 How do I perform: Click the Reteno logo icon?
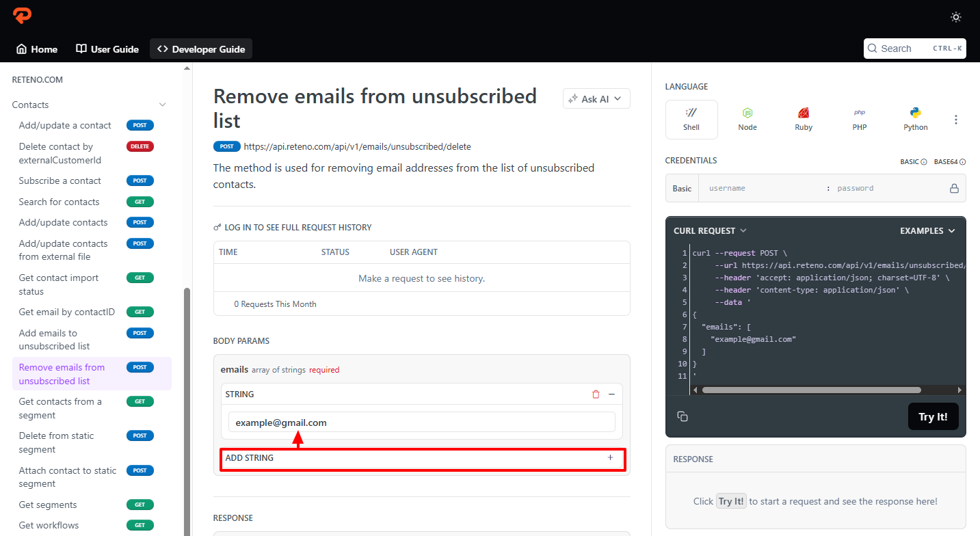click(23, 16)
